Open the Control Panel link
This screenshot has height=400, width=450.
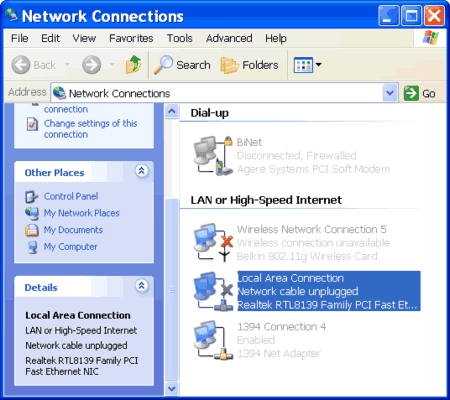[71, 196]
